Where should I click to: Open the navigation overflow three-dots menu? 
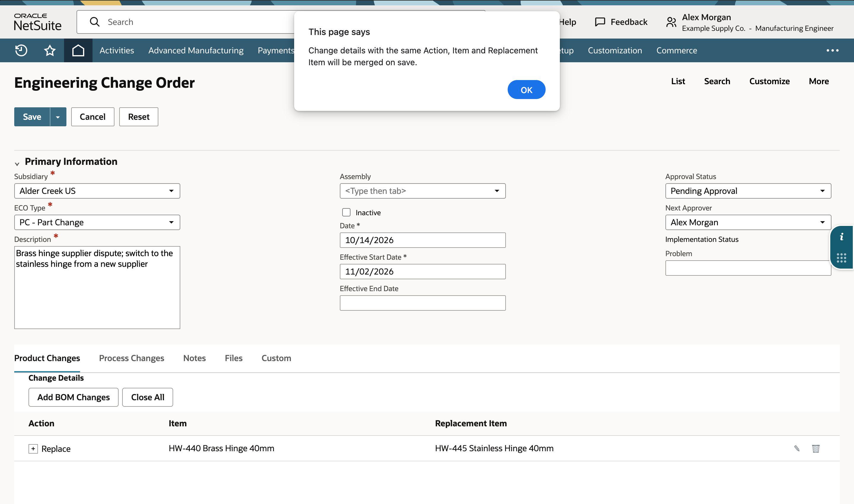pos(833,50)
